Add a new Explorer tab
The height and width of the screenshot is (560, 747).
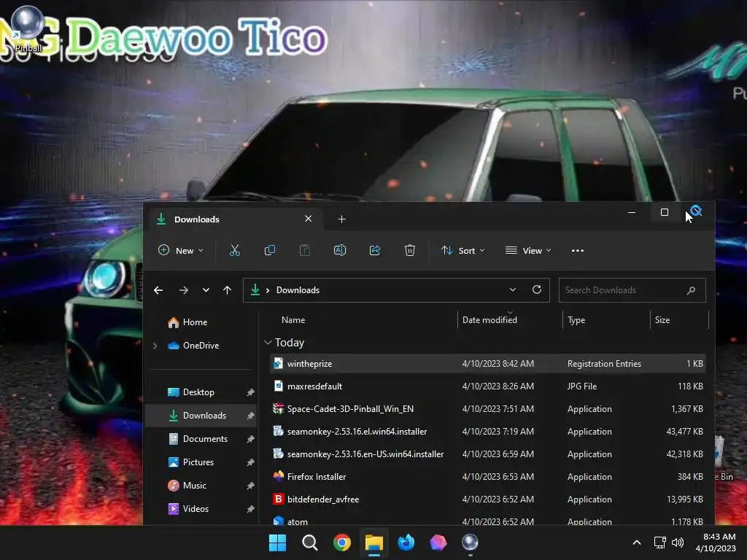341,219
